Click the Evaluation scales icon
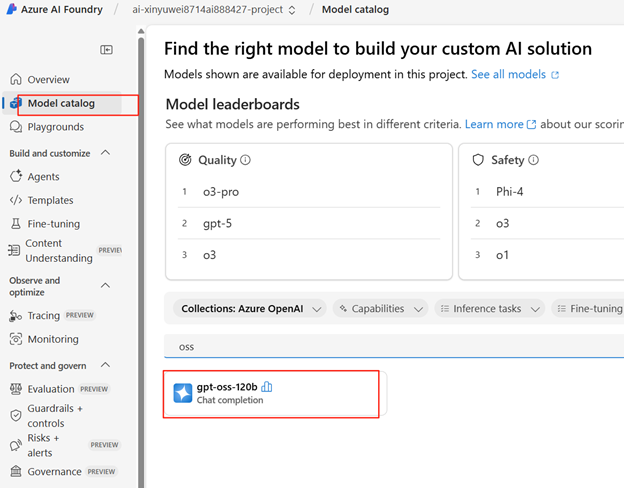Image resolution: width=624 pixels, height=488 pixels. pos(15,389)
